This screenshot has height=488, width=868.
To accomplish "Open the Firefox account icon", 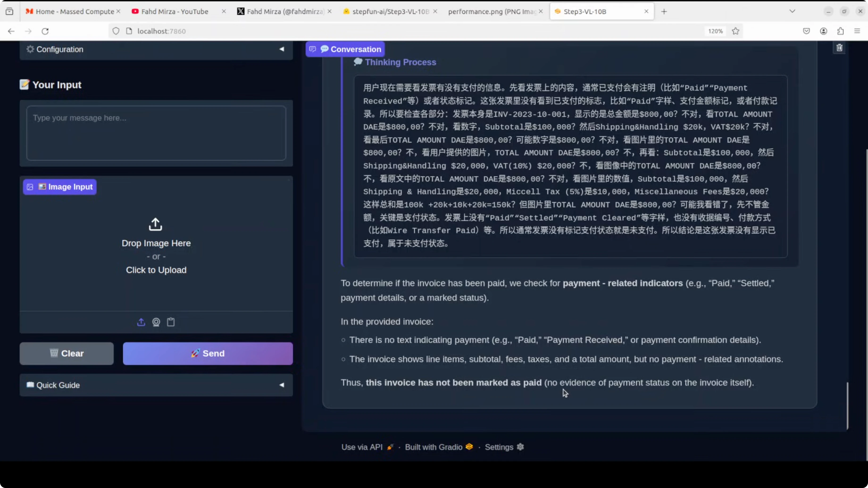I will pos(823,31).
